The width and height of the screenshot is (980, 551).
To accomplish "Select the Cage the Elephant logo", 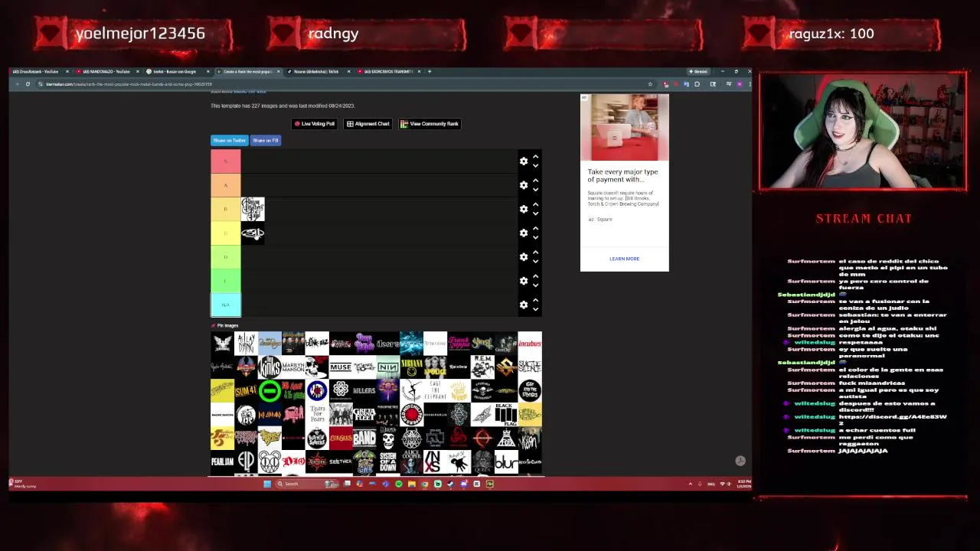I will point(435,390).
